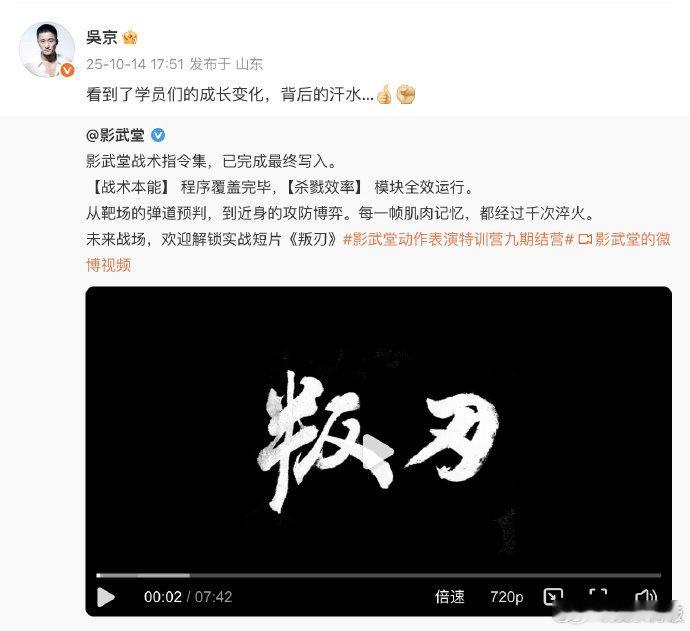Viewport: 690px width, 631px height.
Task: Seek along the video progress bar
Action: (378, 575)
